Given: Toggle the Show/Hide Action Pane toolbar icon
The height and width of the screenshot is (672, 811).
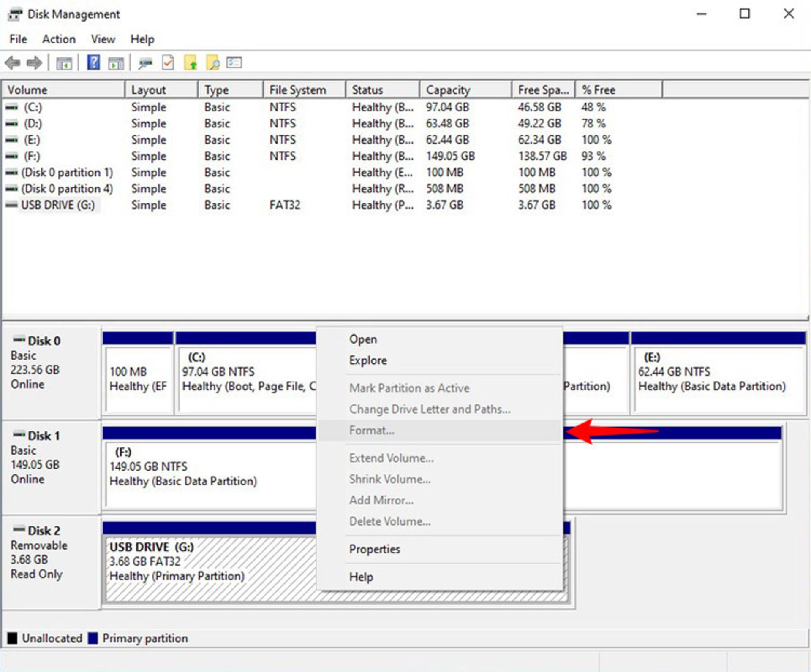Looking at the screenshot, I should coord(116,63).
